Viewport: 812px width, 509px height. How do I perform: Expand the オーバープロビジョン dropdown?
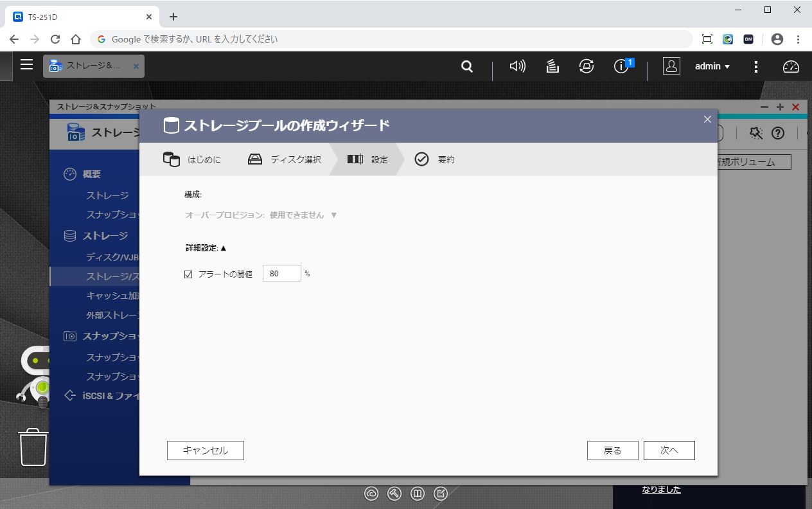coord(333,215)
